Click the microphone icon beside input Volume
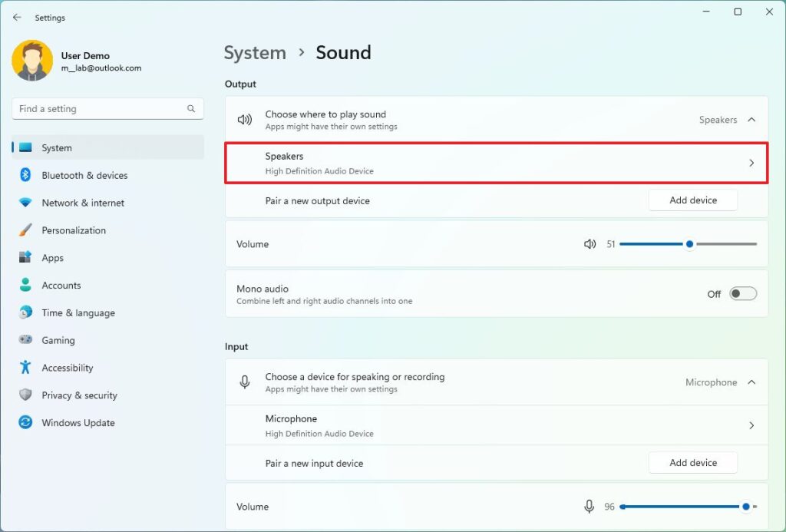 click(589, 506)
